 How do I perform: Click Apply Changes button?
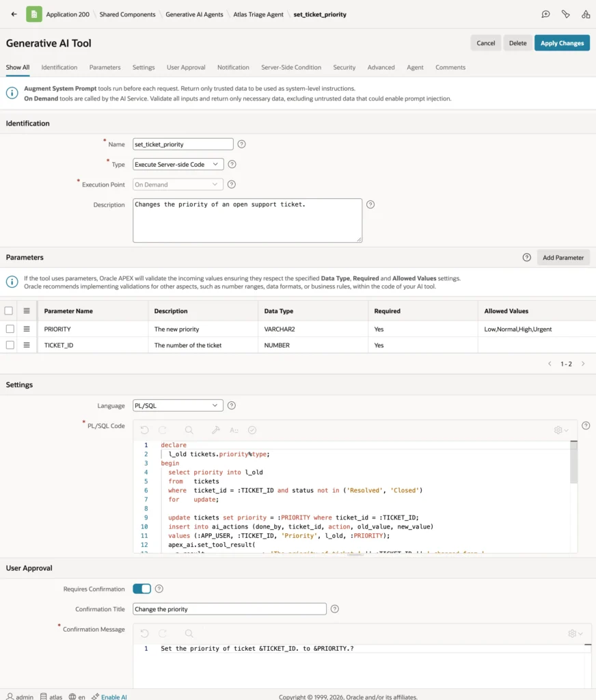pos(562,43)
